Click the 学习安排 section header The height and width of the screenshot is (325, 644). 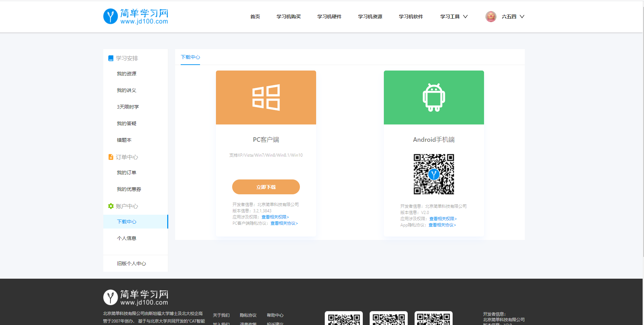coord(127,58)
